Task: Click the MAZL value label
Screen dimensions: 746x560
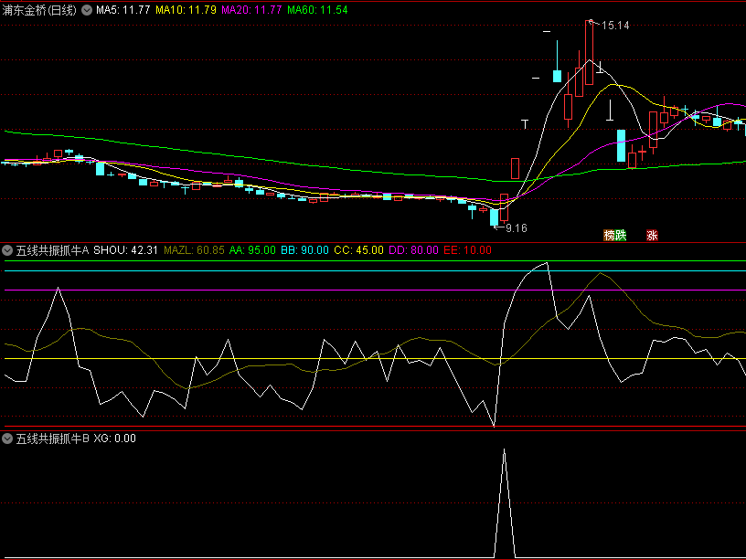Action: point(194,249)
